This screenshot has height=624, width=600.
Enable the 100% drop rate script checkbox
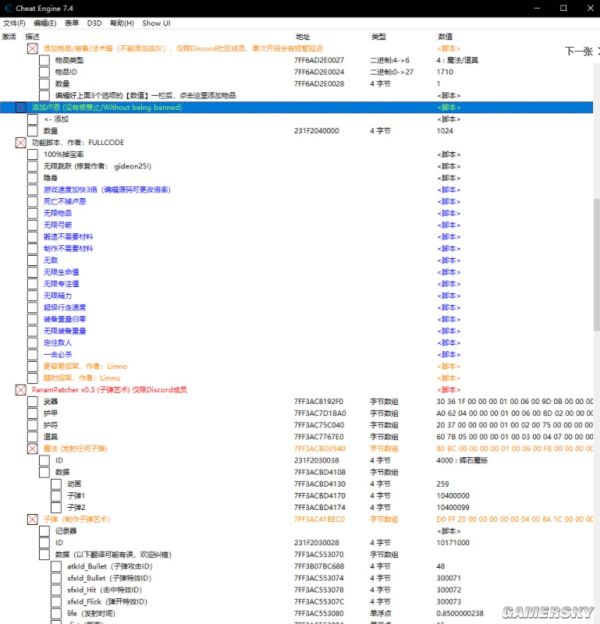tap(33, 154)
